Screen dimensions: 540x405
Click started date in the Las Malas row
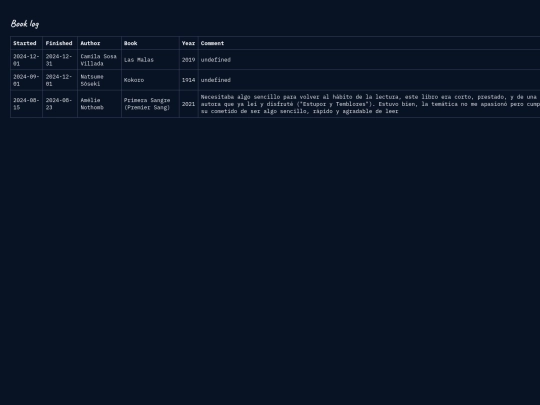point(26,60)
